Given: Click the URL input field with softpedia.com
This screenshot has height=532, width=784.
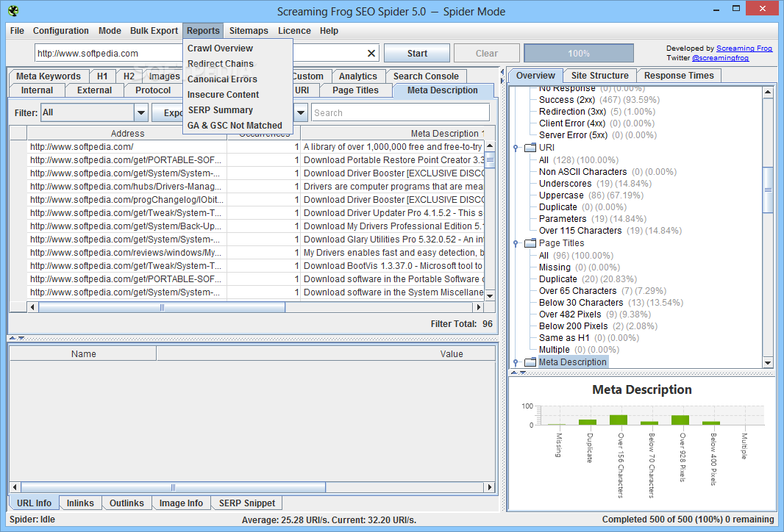Looking at the screenshot, I should click(x=109, y=54).
